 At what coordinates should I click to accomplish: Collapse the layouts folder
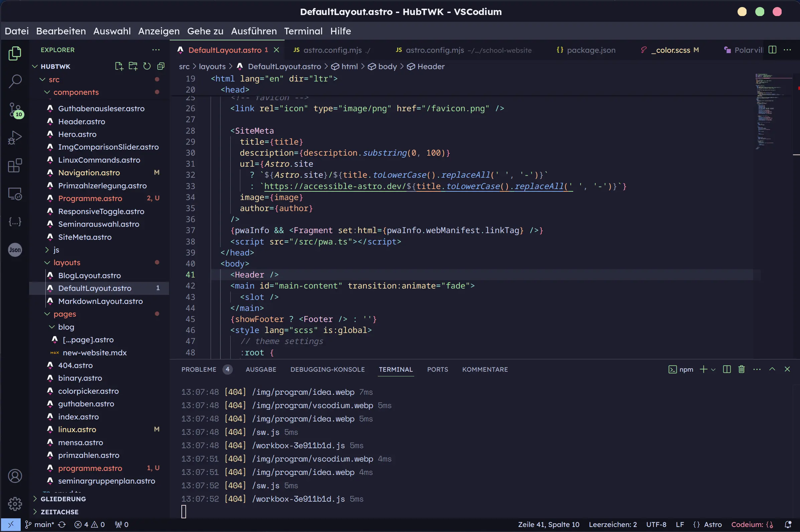67,262
